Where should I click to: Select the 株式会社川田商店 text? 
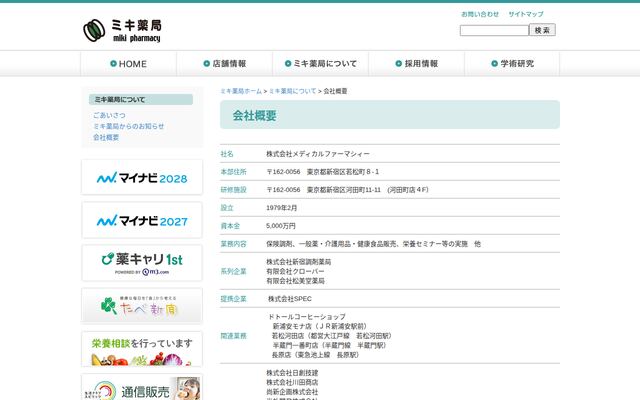click(292, 382)
